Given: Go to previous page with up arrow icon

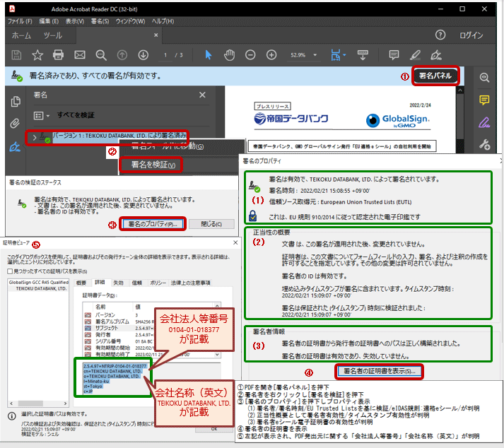Looking at the screenshot, I should [x=122, y=55].
